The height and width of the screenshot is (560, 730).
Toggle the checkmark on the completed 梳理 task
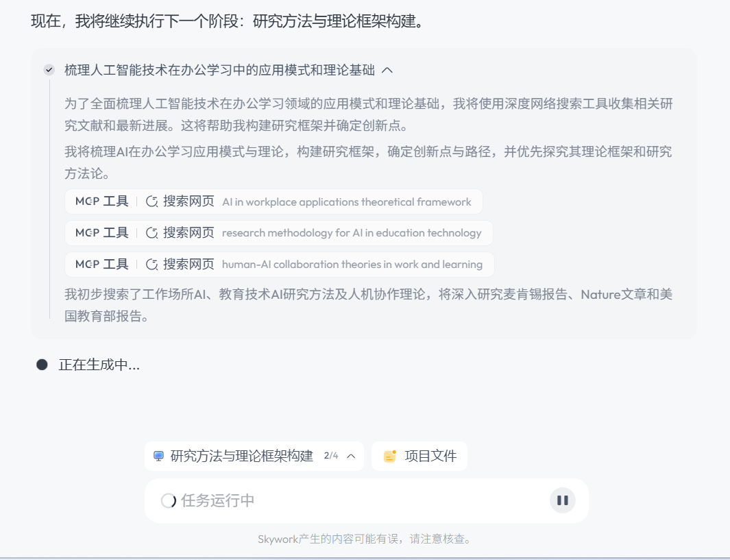click(x=48, y=69)
